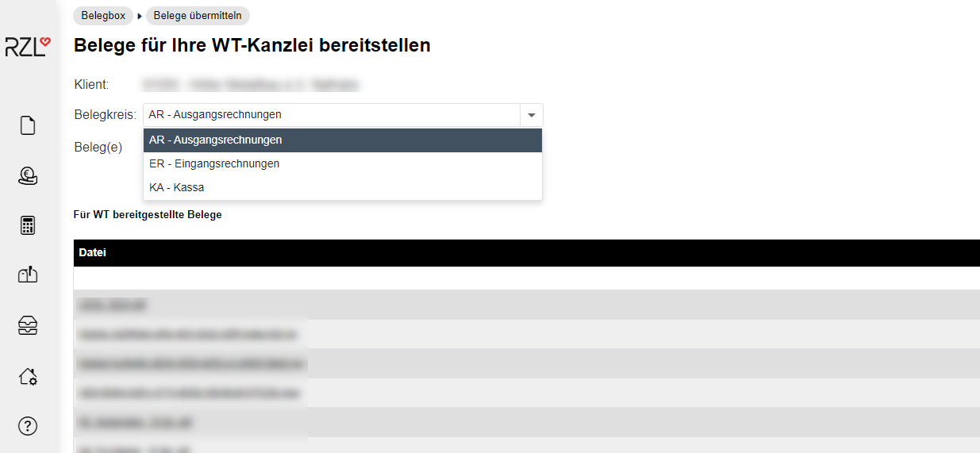Click the RZL logo
The height and width of the screenshot is (453, 980).
pyautogui.click(x=28, y=46)
